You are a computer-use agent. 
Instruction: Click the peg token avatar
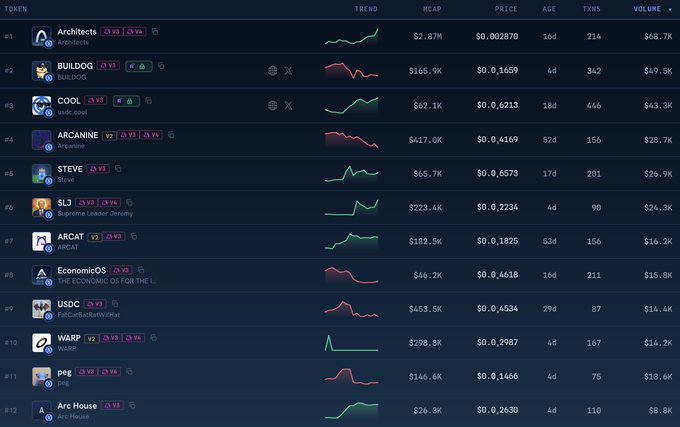42,376
